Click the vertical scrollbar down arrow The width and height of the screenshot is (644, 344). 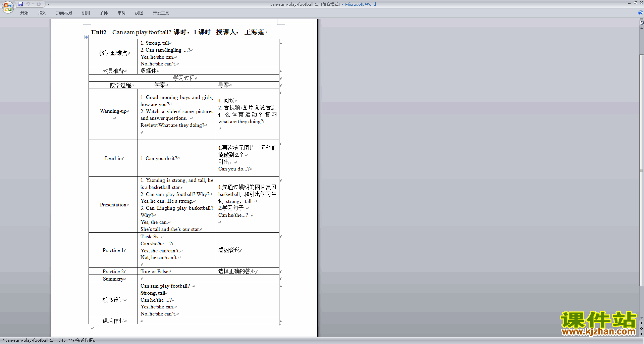(x=641, y=318)
